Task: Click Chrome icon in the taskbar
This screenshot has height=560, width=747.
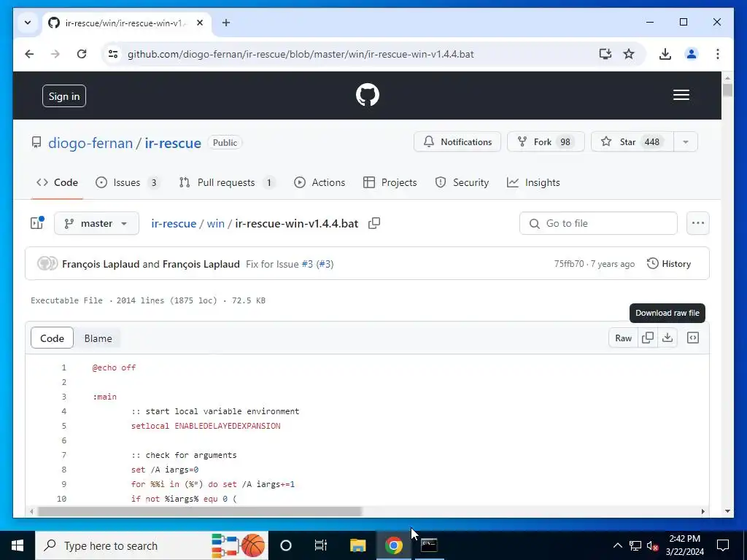Action: 393,545
